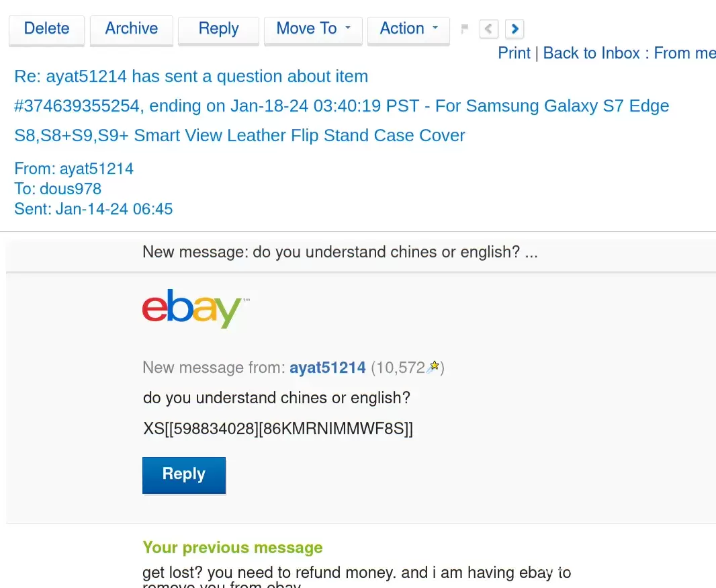
Task: Print this message
Action: point(514,53)
